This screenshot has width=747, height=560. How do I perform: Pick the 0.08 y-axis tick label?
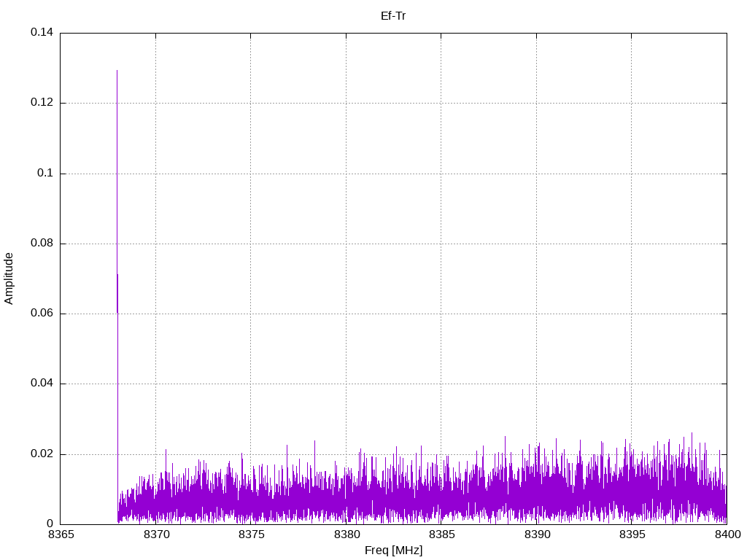click(x=42, y=244)
